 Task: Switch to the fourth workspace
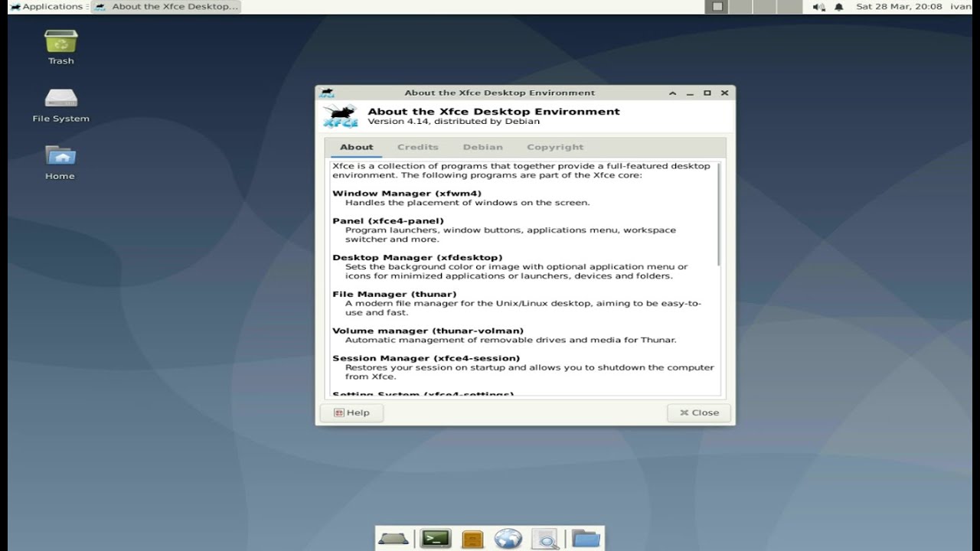pos(789,7)
